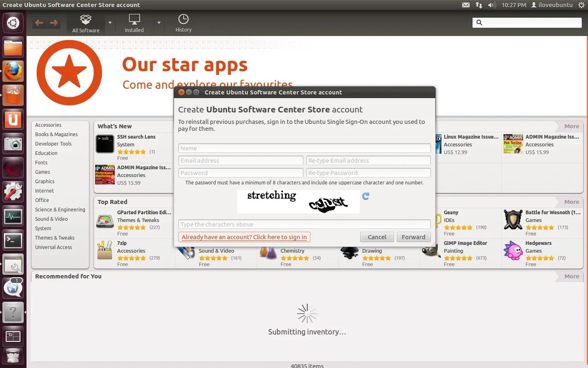Screen dimensions: 588x368
Task: Click the Forward button in dialog
Action: pyautogui.click(x=414, y=237)
